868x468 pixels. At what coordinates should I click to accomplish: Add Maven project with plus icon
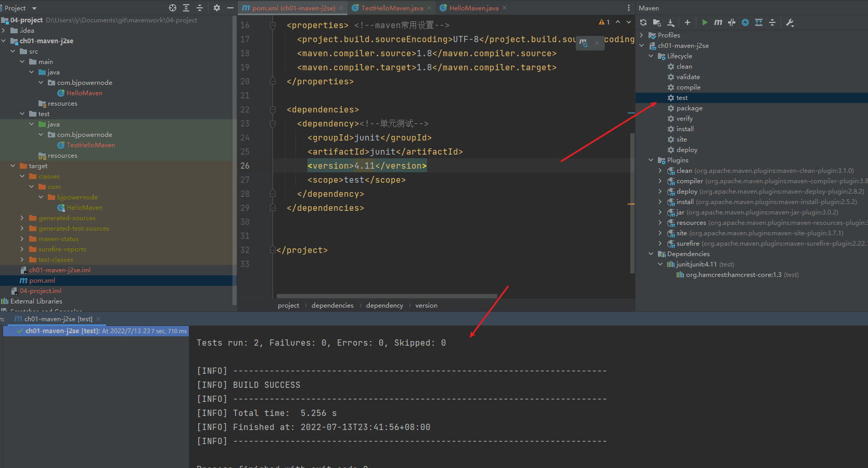[x=688, y=22]
